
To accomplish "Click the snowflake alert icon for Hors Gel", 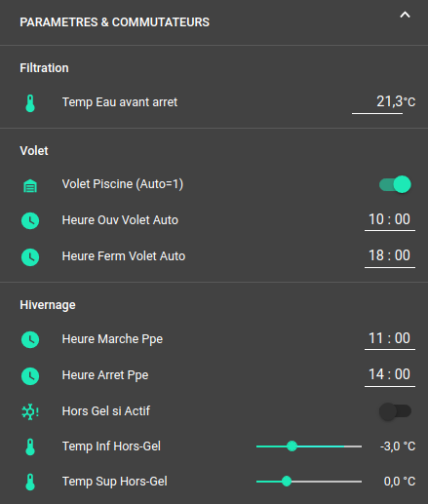I will pos(30,411).
